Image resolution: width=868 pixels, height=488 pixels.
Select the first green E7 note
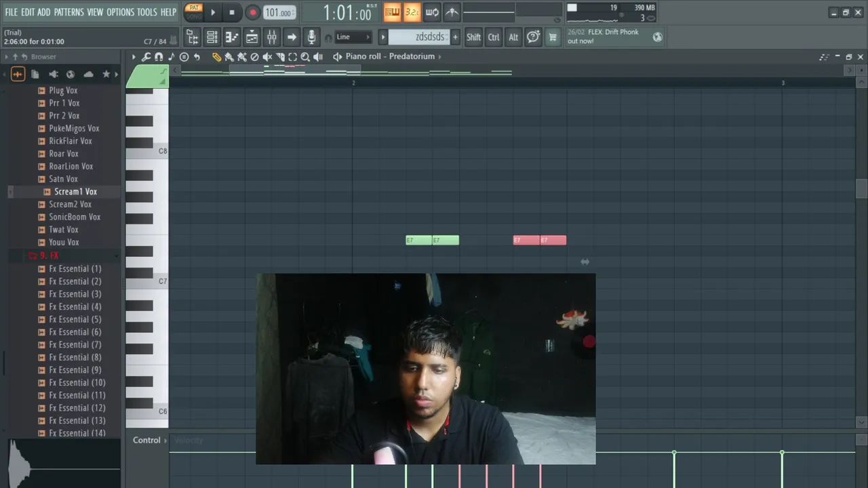click(x=418, y=240)
